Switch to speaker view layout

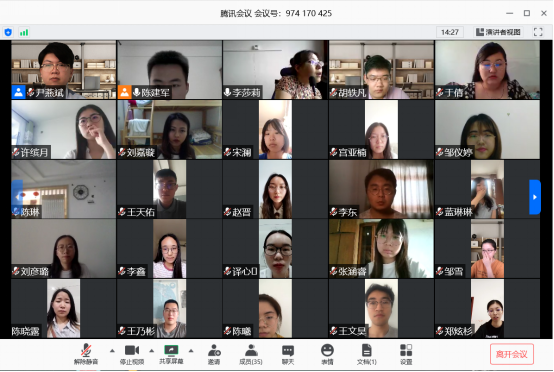point(498,32)
